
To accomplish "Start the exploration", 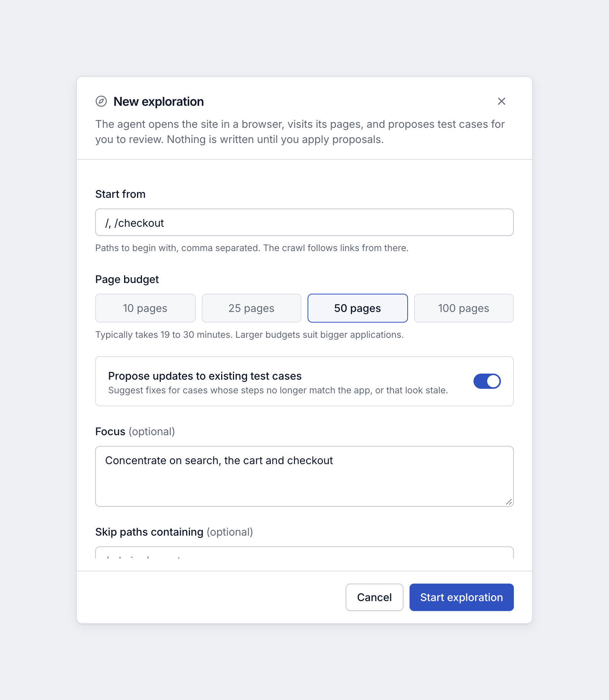I will (x=462, y=597).
